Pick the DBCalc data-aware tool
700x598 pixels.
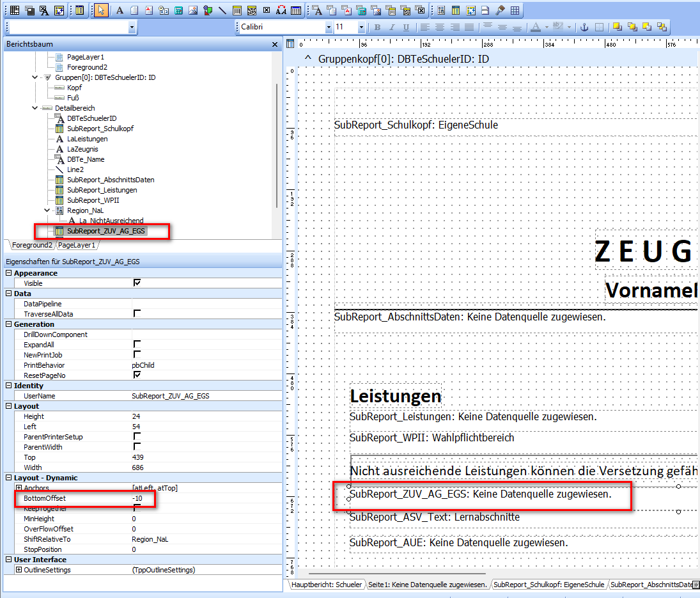[x=361, y=10]
